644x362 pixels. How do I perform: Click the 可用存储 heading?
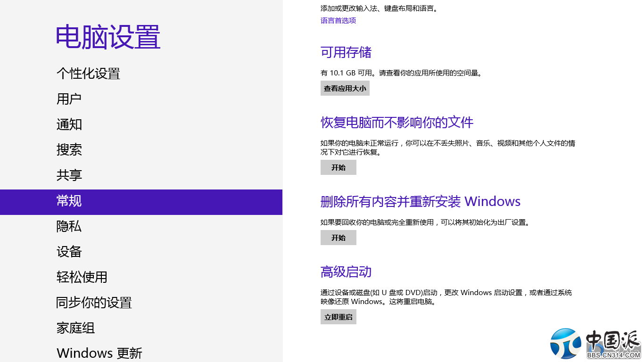pos(346,52)
